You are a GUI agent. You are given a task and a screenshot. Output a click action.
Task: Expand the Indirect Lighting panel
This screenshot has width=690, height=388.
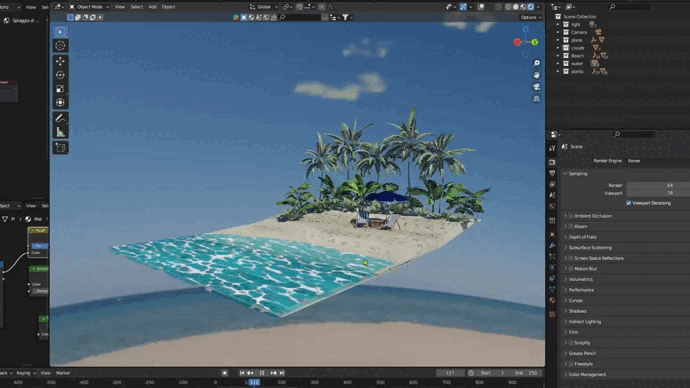584,322
